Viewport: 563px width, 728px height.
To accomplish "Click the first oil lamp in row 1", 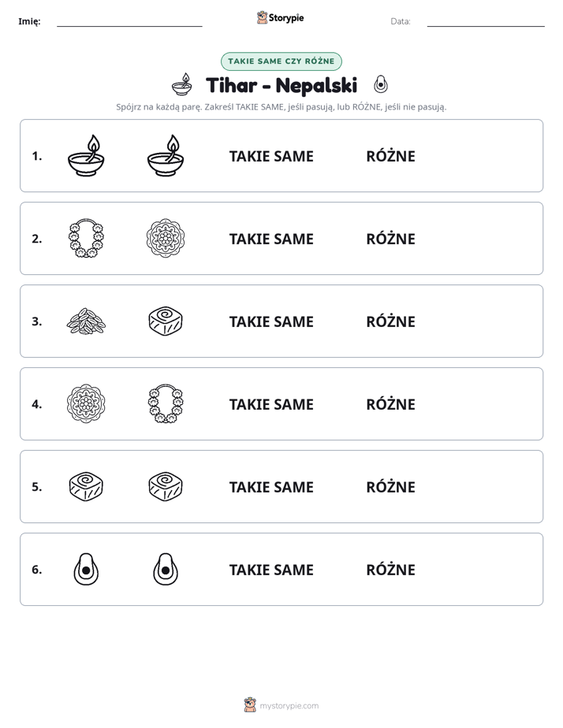I will click(86, 155).
